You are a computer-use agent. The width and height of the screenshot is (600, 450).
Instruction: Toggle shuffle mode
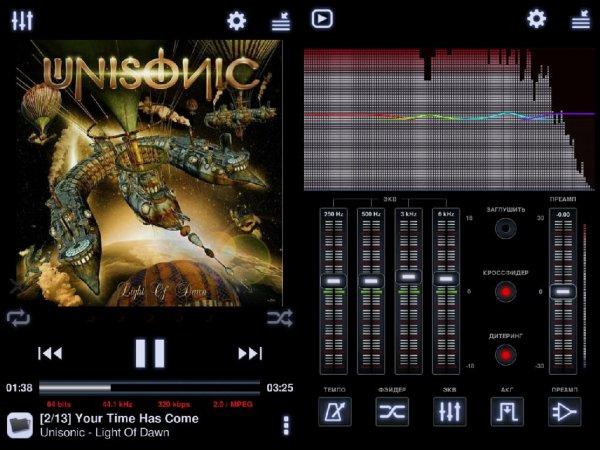coord(280,318)
